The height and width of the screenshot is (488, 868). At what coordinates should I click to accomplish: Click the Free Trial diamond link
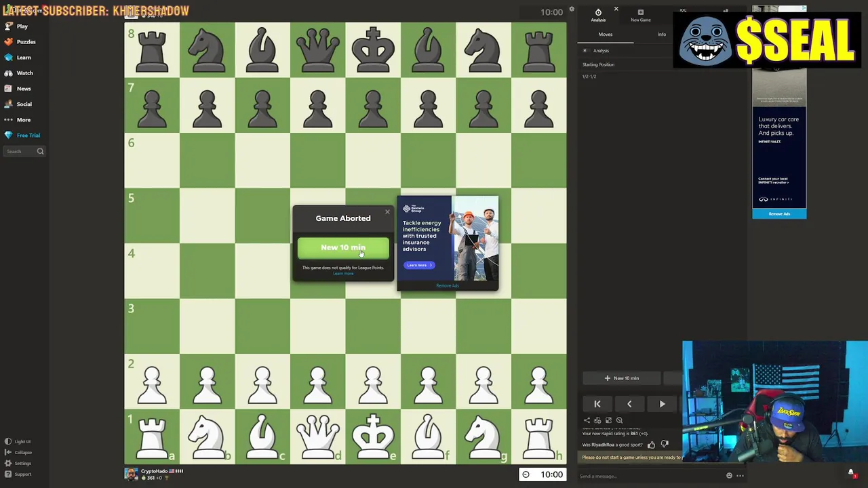coord(22,136)
